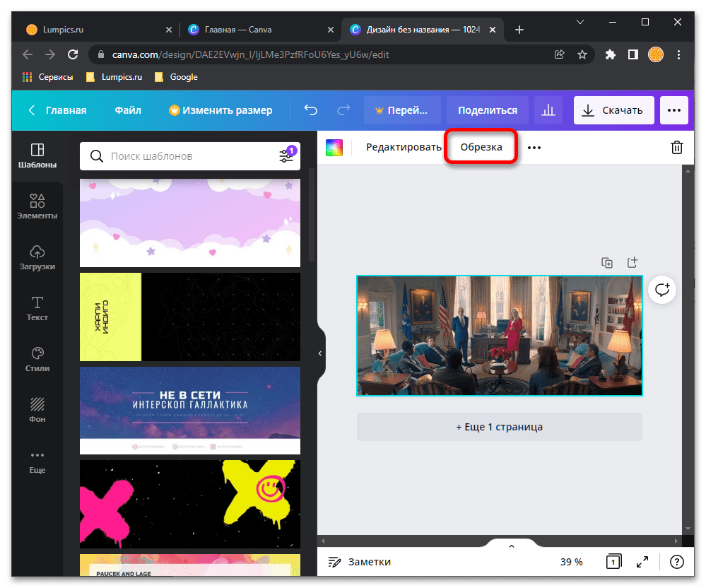Collapse the templates side panel handle
The image size is (706, 588).
[x=320, y=353]
